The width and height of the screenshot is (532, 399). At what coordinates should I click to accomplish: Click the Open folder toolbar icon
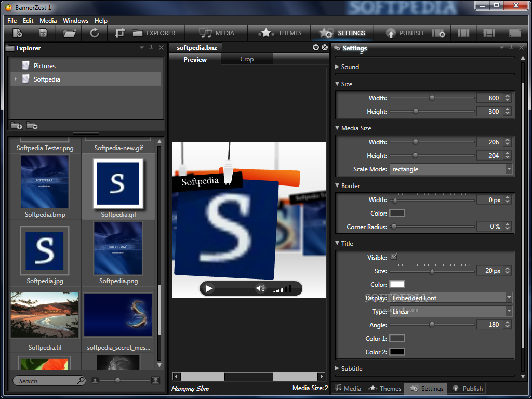tap(69, 33)
